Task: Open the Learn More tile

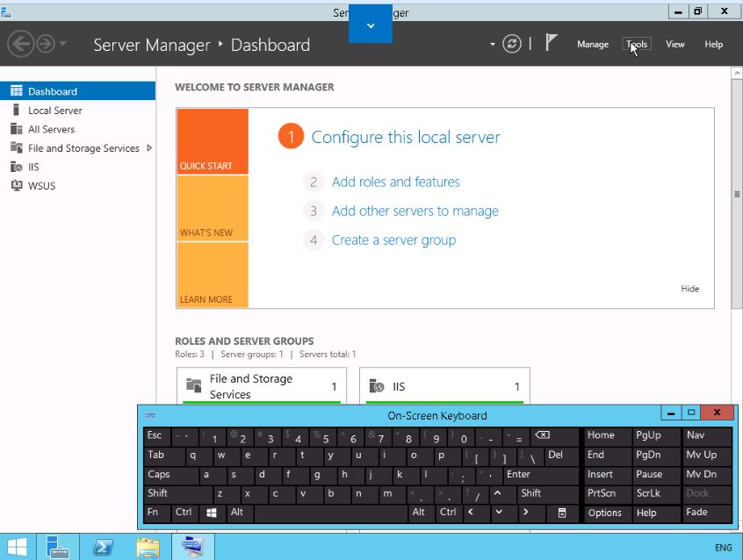Action: tap(213, 275)
